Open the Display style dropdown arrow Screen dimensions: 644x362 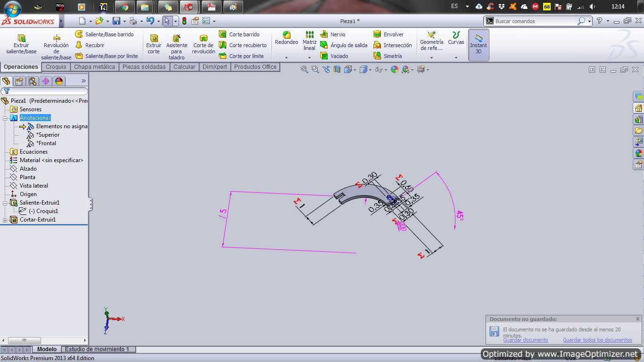coord(370,70)
